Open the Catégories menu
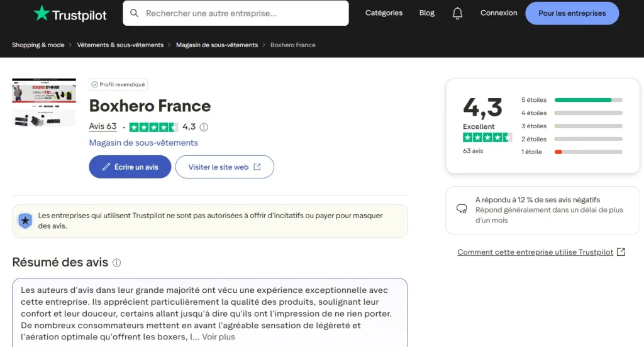644x347 pixels. click(x=384, y=13)
